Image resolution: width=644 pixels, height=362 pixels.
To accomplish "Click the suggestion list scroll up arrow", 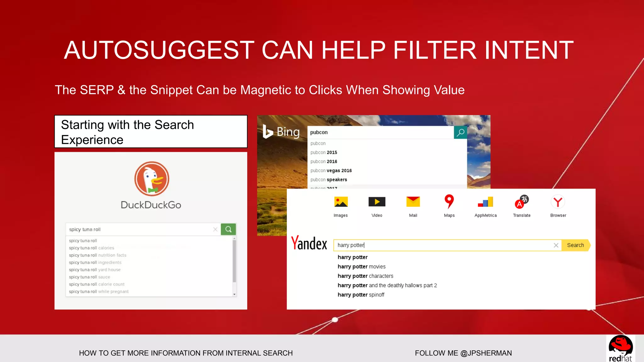I will [x=234, y=239].
